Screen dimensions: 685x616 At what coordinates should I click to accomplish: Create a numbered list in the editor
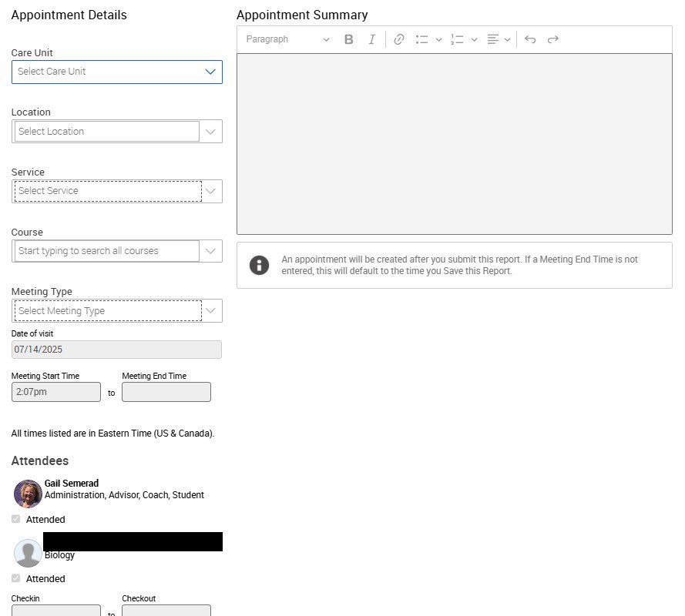click(x=458, y=39)
